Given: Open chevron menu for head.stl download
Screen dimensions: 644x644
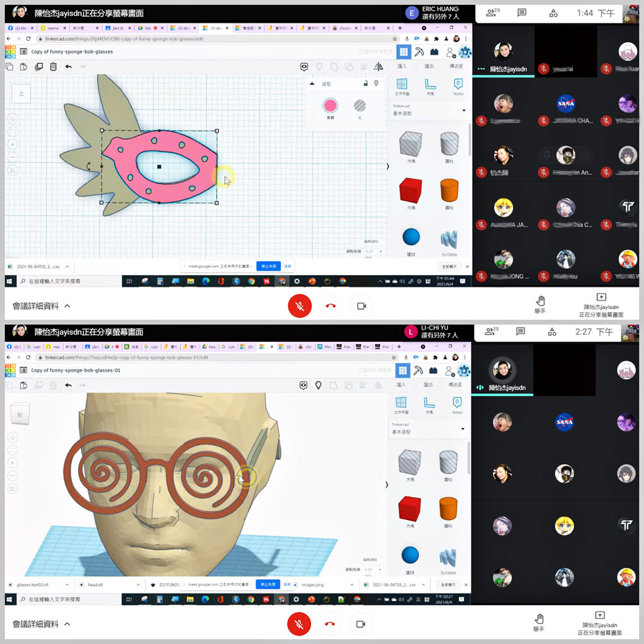Looking at the screenshot, I should [138, 584].
